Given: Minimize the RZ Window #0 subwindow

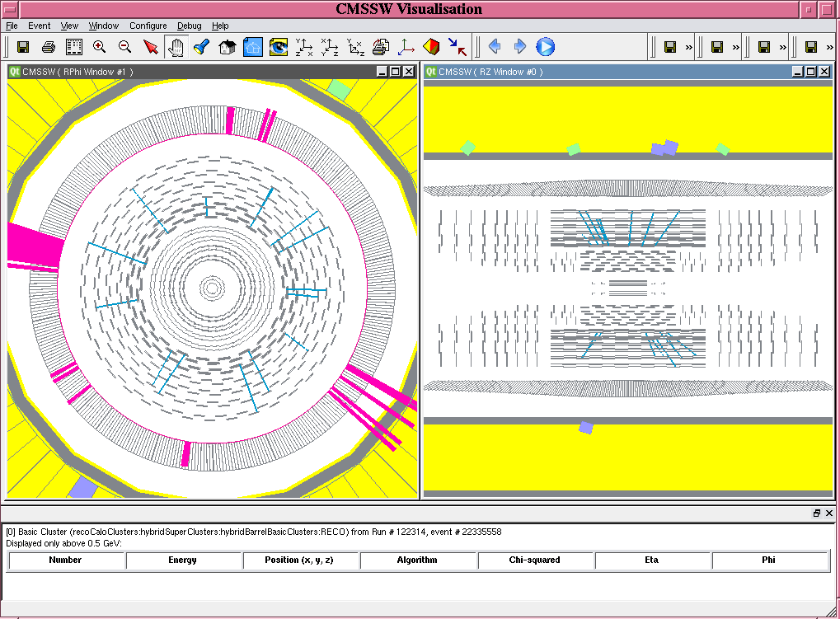Looking at the screenshot, I should point(798,72).
